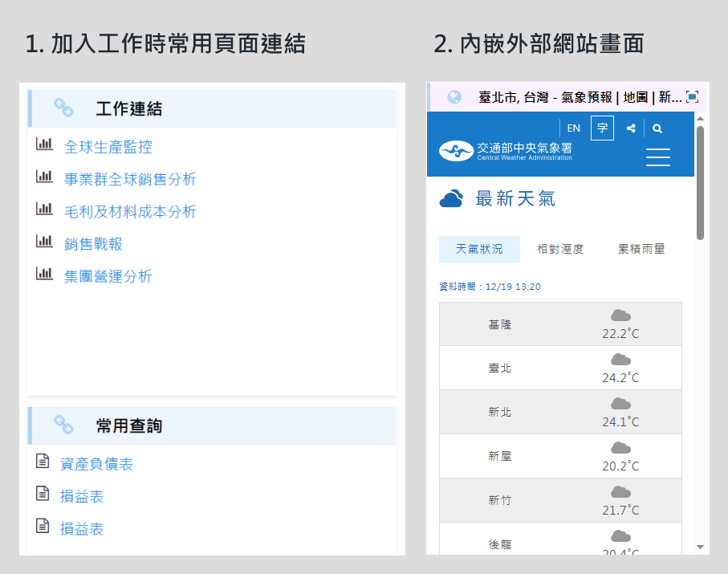This screenshot has width=728, height=574.
Task: Click the bar chart icon beside 全球生產監控
Action: click(x=44, y=145)
